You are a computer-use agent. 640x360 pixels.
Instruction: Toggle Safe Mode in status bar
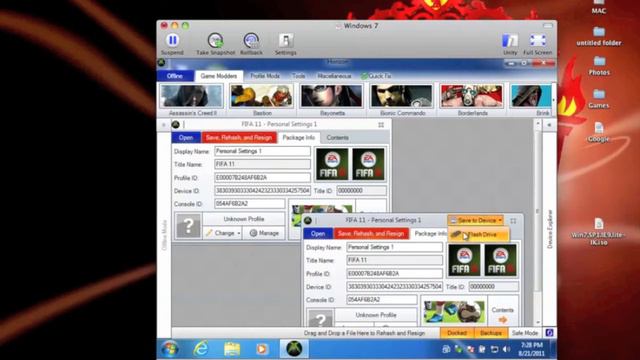click(525, 333)
